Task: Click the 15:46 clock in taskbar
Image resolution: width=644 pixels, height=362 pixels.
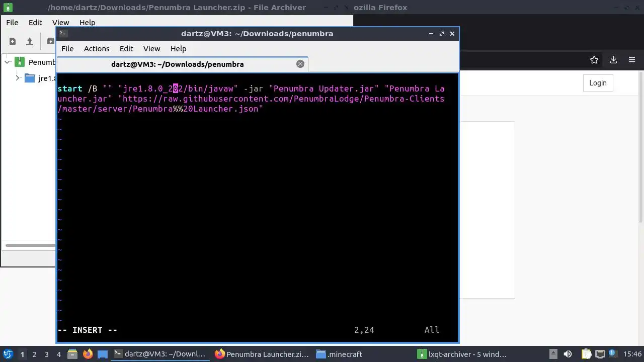Action: pos(632,354)
